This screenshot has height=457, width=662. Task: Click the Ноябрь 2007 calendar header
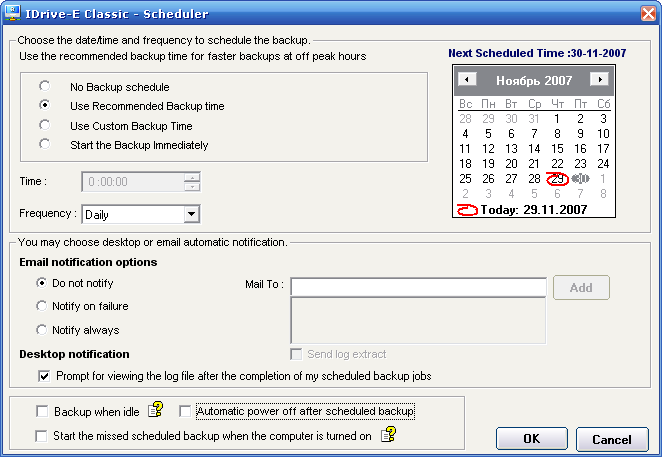click(534, 80)
